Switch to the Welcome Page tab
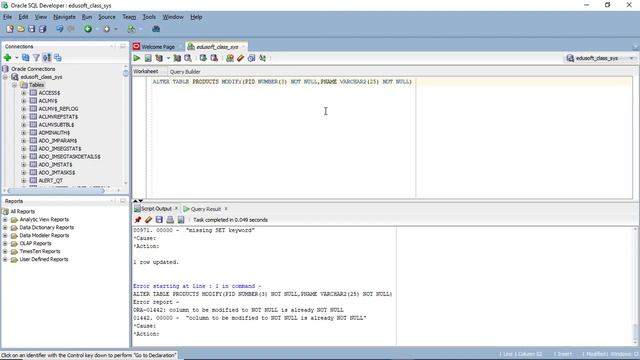The width and height of the screenshot is (640, 360). (158, 47)
